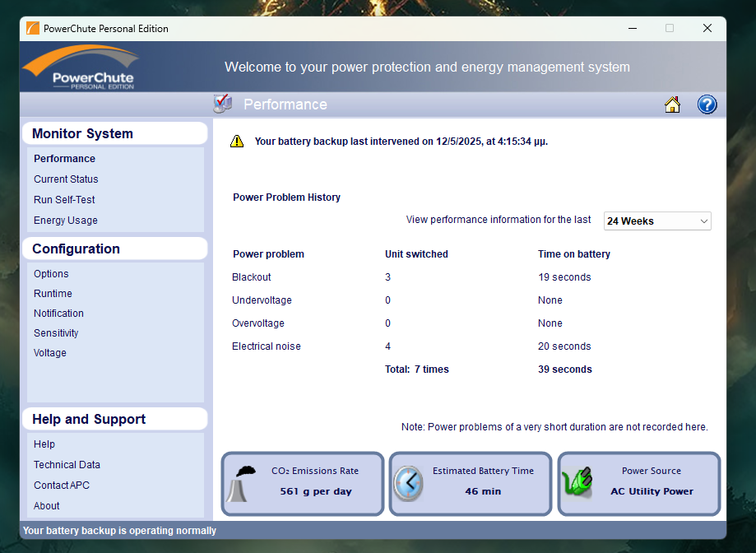The image size is (756, 553).
Task: Click the note about short duration problems
Action: coord(554,427)
